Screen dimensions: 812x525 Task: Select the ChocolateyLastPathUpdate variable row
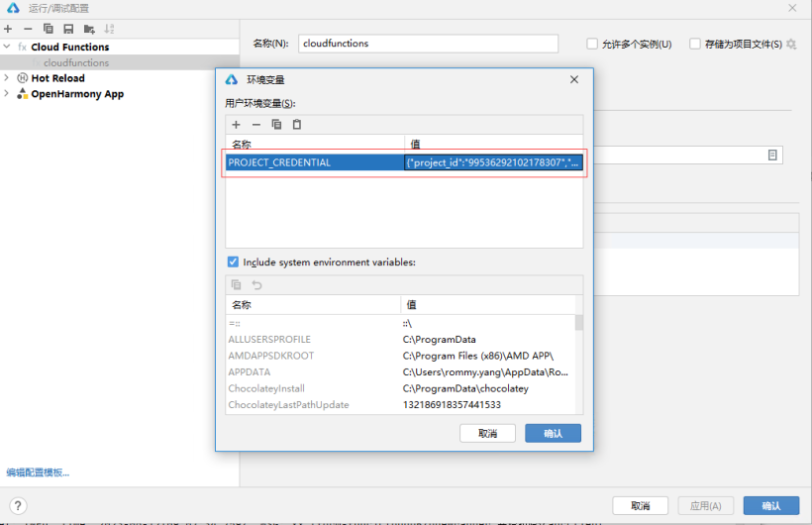click(x=400, y=405)
